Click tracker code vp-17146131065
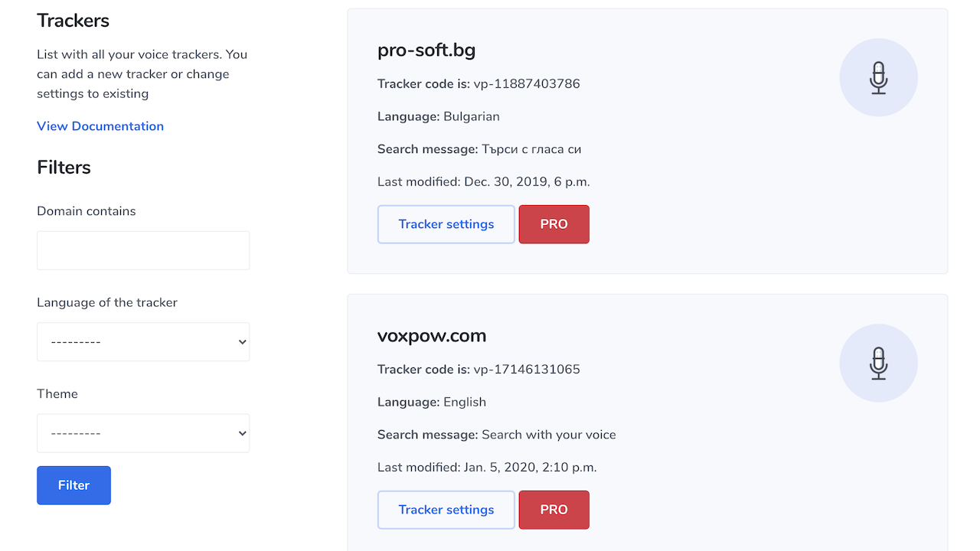The height and width of the screenshot is (551, 980). pos(527,370)
